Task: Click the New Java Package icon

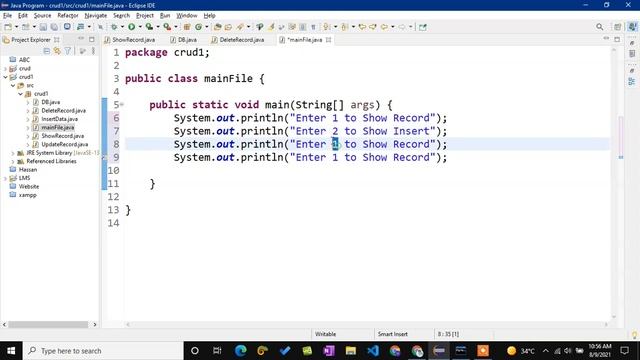Action: 187,27
